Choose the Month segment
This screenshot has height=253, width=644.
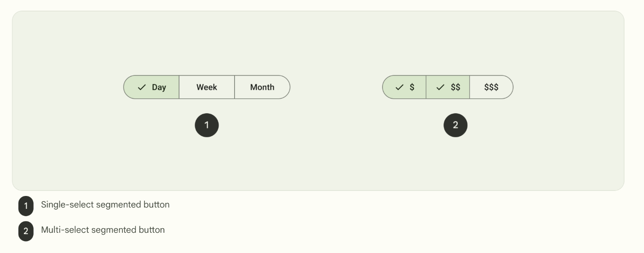coord(262,87)
